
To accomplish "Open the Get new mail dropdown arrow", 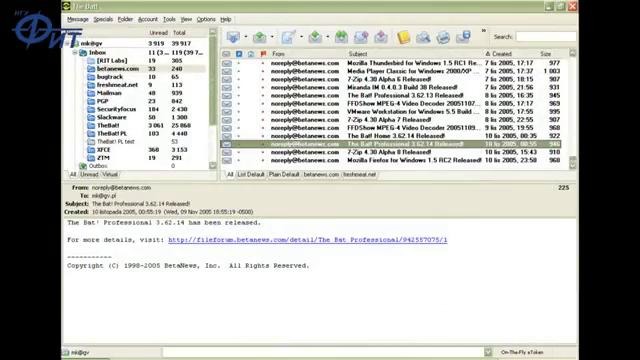I will point(246,37).
